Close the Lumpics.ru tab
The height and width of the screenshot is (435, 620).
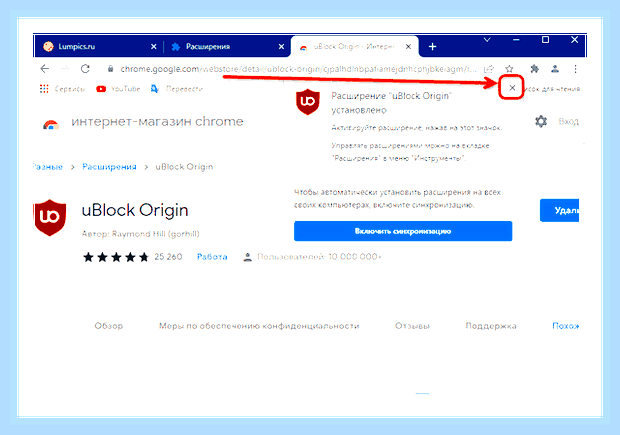153,47
